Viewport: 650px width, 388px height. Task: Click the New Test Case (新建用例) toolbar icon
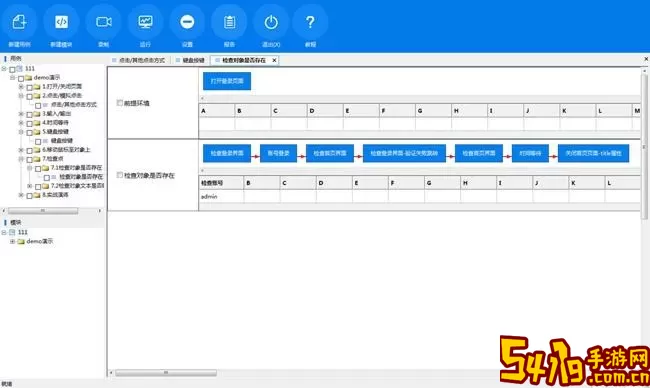(19, 22)
